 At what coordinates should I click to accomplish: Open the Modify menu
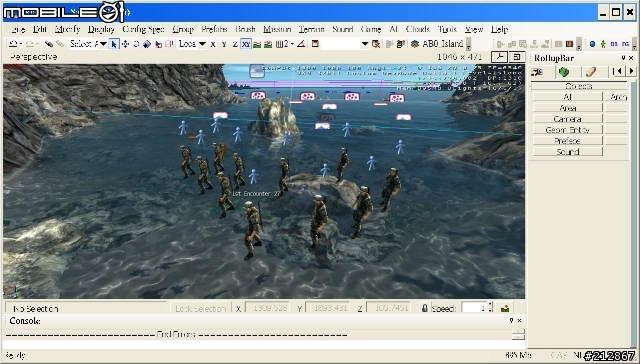[67, 29]
